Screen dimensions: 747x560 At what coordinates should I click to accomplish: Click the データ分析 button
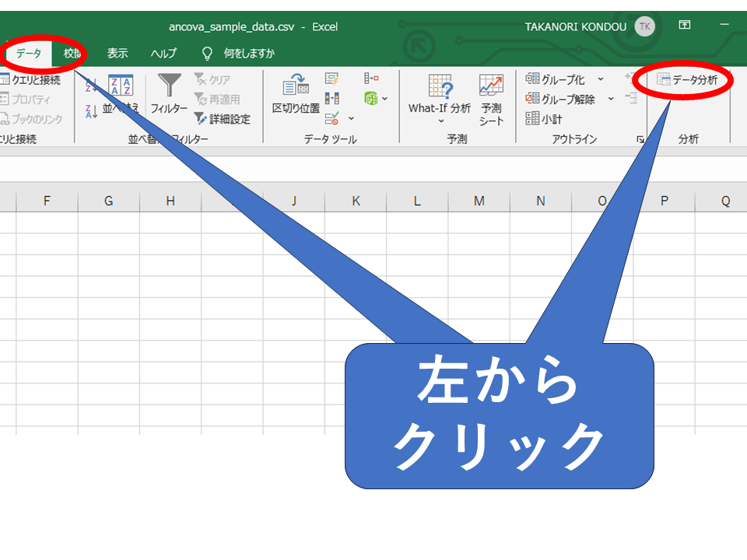pyautogui.click(x=686, y=79)
